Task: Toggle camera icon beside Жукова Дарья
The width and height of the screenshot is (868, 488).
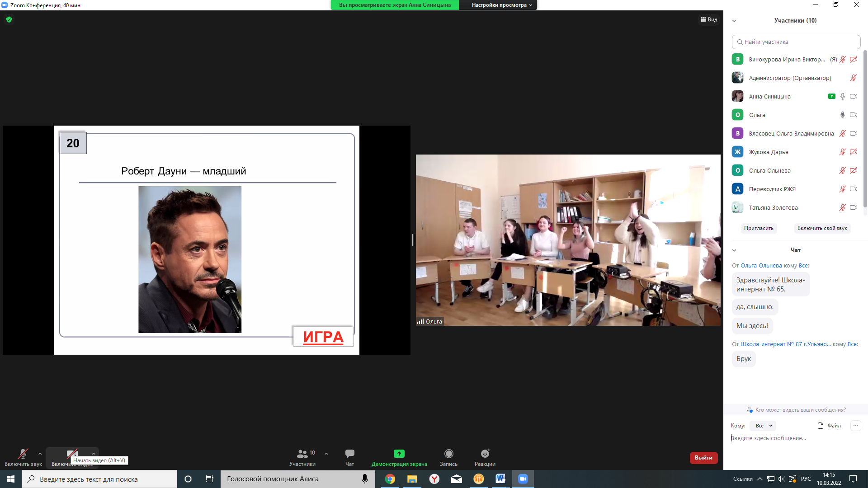Action: [x=854, y=152]
